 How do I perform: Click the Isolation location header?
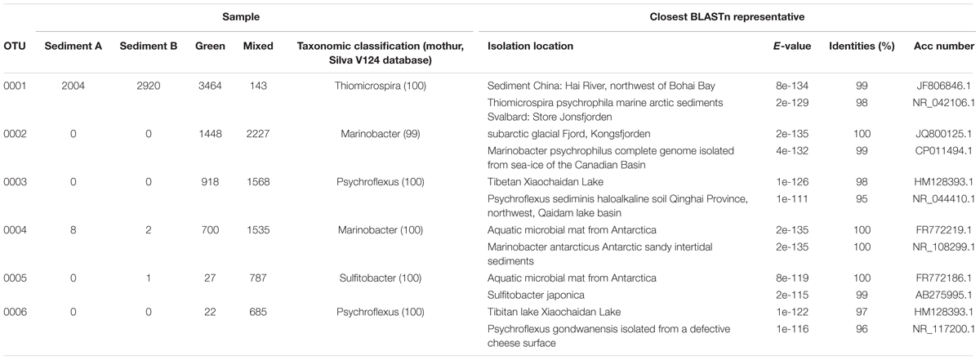(x=529, y=47)
